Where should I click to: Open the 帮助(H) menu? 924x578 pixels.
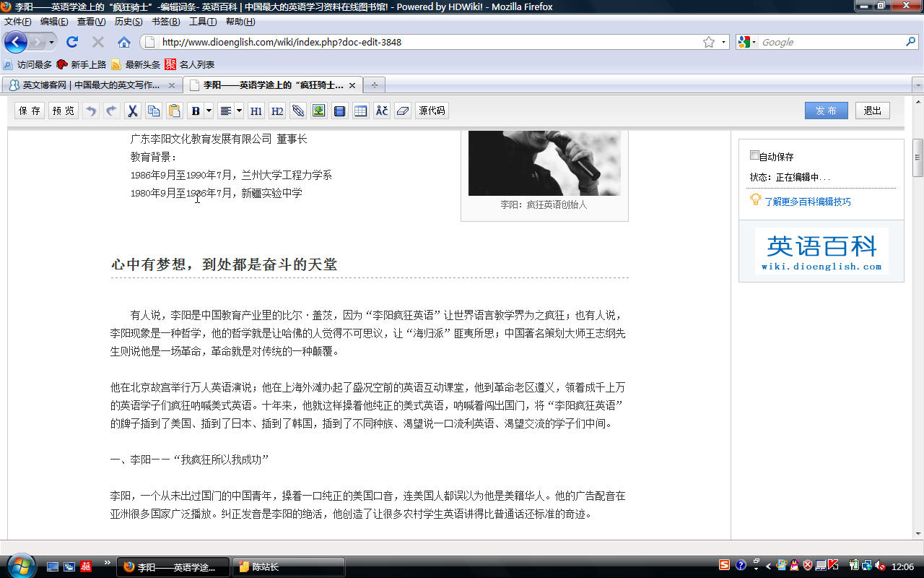[240, 22]
